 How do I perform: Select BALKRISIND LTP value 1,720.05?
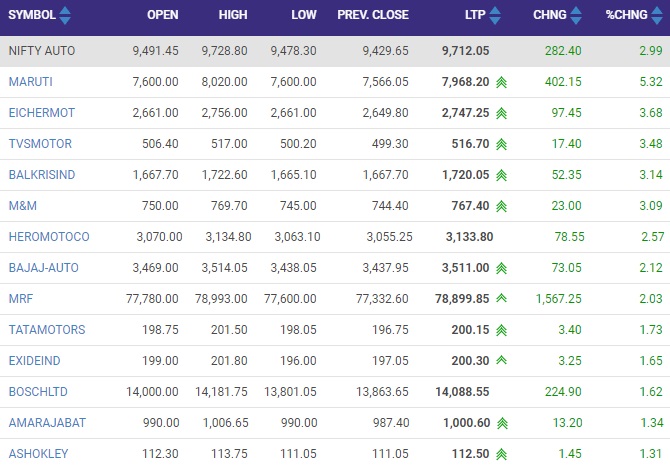(465, 175)
